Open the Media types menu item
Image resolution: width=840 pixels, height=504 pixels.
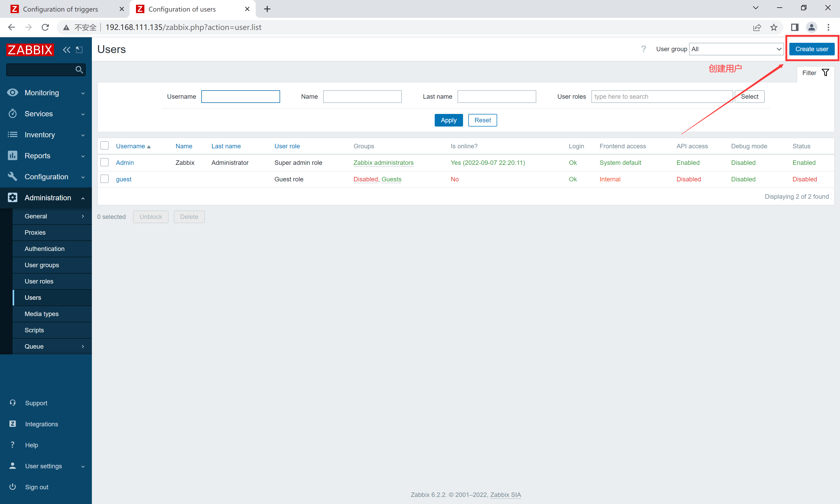pyautogui.click(x=52, y=314)
